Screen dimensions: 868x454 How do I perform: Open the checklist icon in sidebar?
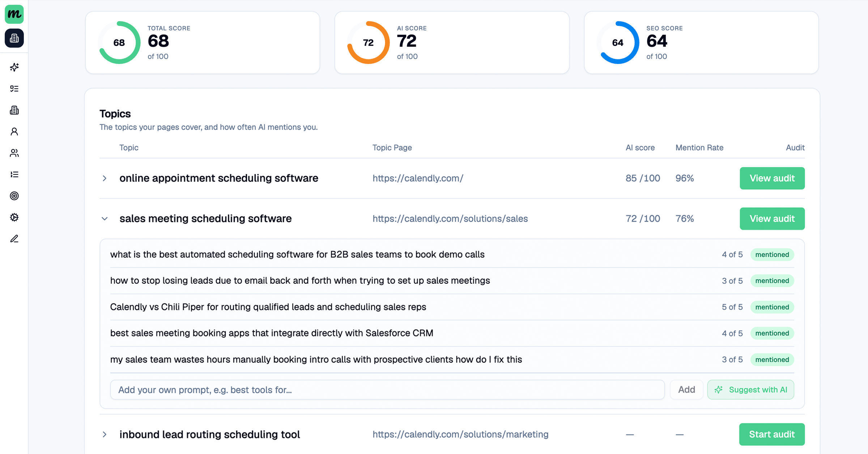[14, 89]
